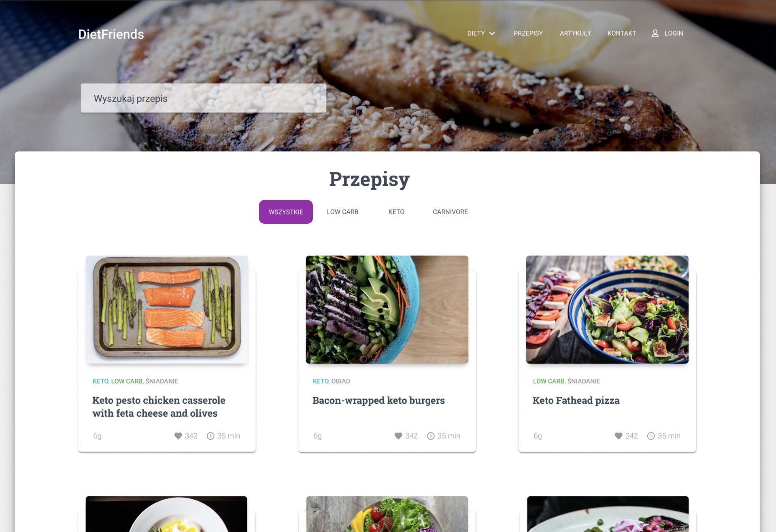Filter recipes by KETO tab
Viewport: 776px width, 532px height.
396,212
